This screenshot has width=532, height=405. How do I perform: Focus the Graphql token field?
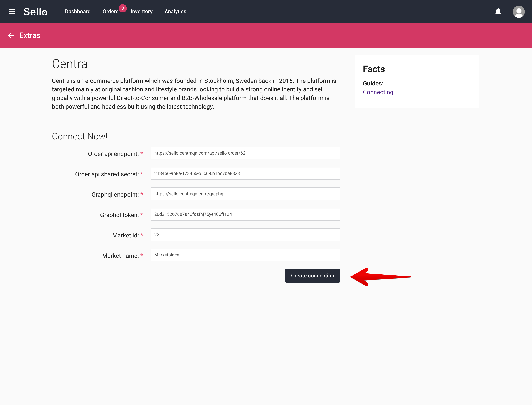coord(245,214)
